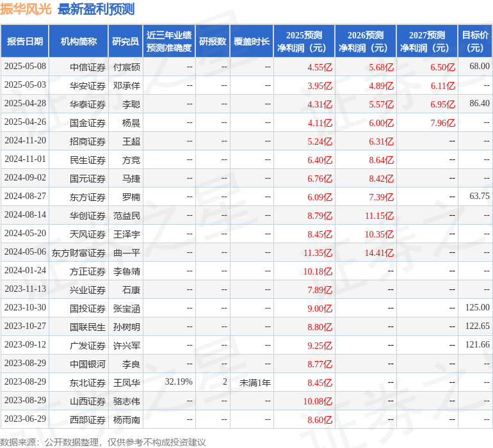Click the 10.08亿 profit forecast

coord(318,401)
